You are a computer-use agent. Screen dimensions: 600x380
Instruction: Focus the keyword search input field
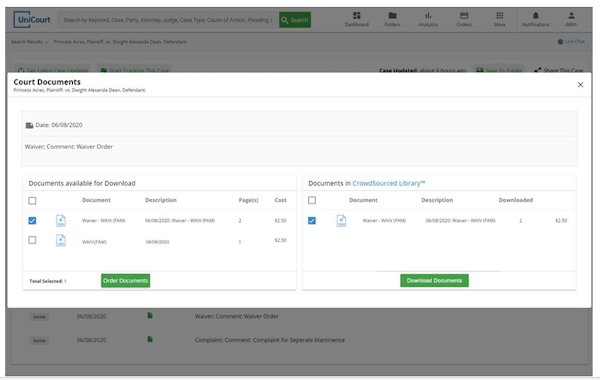coord(168,20)
